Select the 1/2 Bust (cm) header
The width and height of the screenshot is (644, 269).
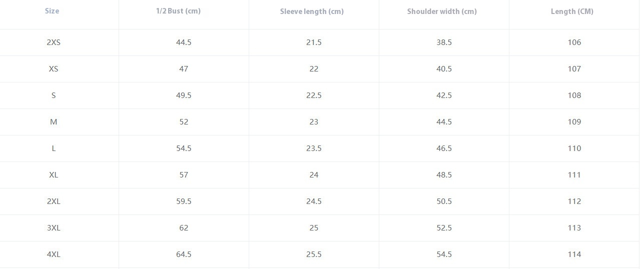[x=178, y=11]
